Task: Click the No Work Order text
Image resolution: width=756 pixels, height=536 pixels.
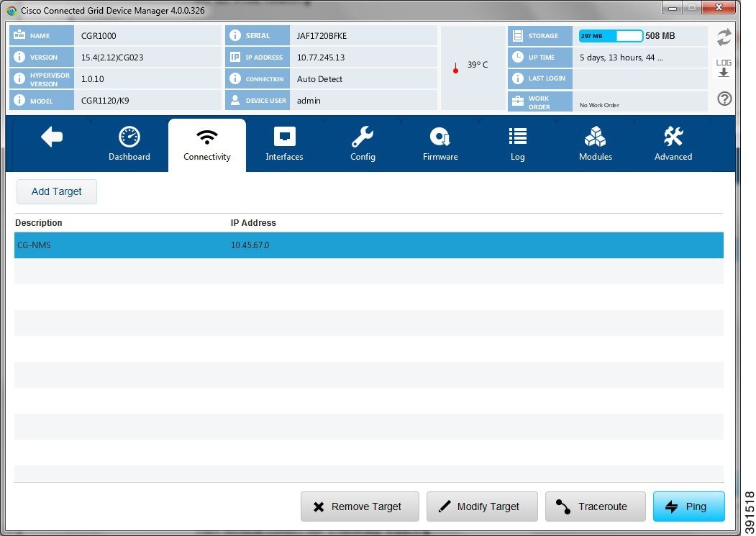Action: [599, 105]
